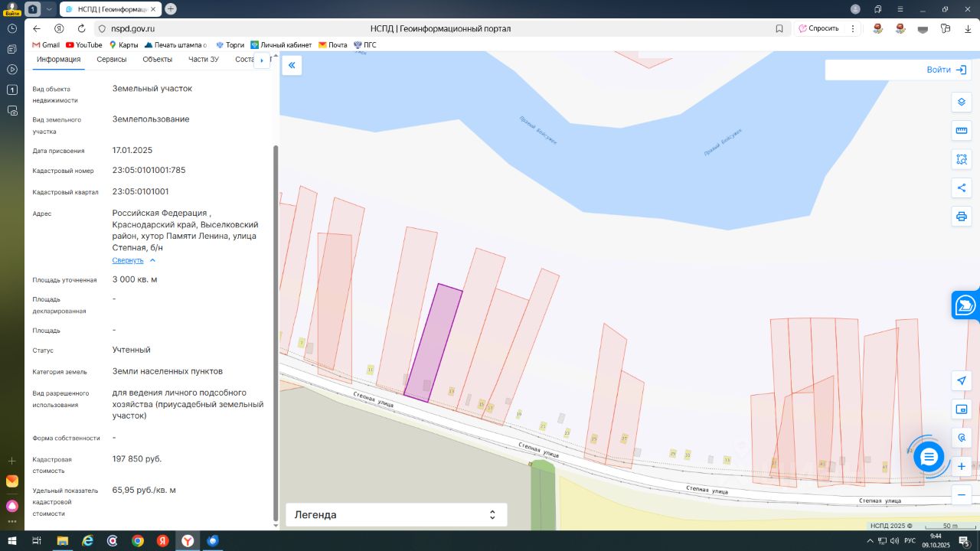Share the current map view
Screen dimensions: 980x551
click(x=962, y=188)
